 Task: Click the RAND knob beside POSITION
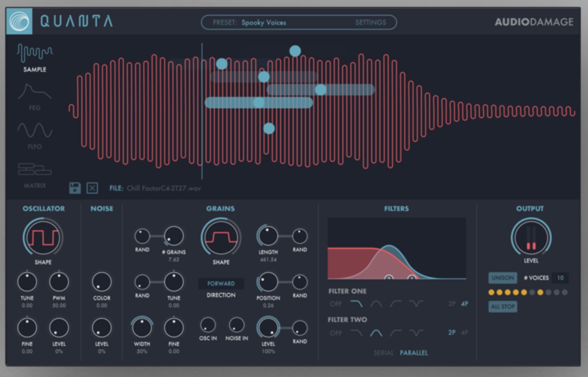[299, 282]
